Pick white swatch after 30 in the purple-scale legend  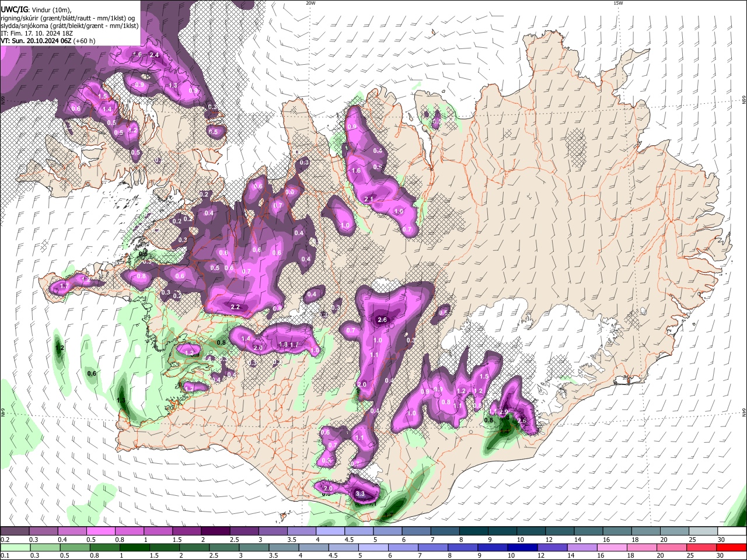click(x=732, y=531)
